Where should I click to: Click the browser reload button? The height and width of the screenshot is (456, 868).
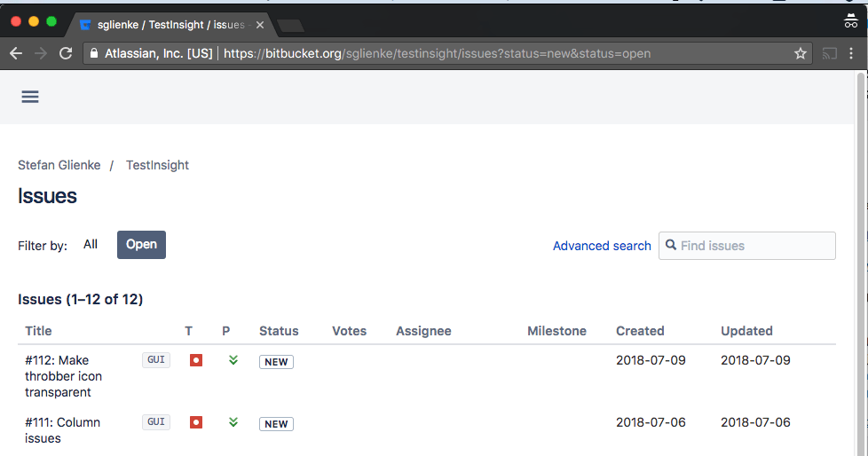tap(65, 53)
